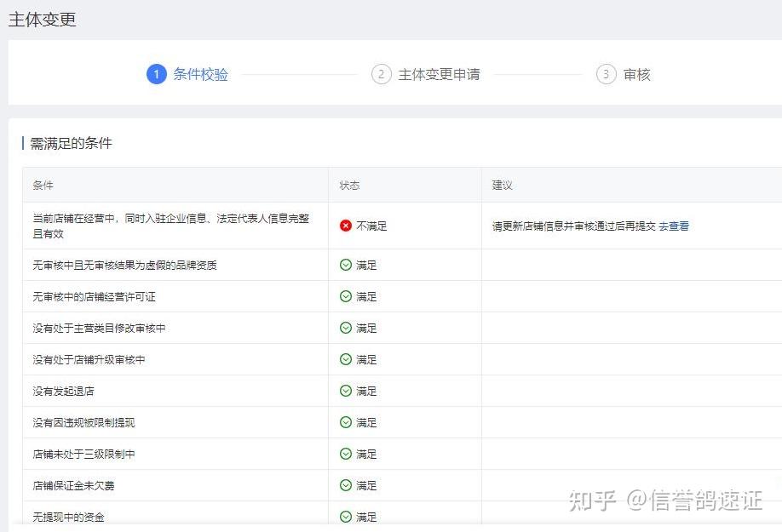Click 满足 status in the 店铺保证金未欠费 row
This screenshot has width=782, height=532.
(366, 485)
